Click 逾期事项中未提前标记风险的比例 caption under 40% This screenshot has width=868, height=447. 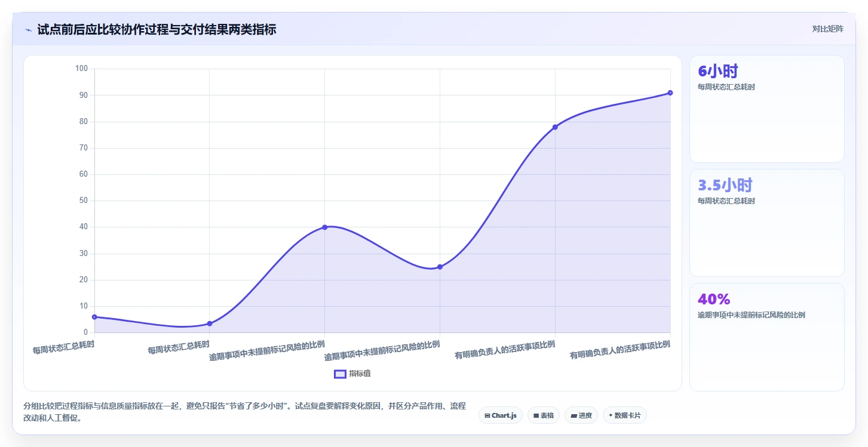point(752,315)
